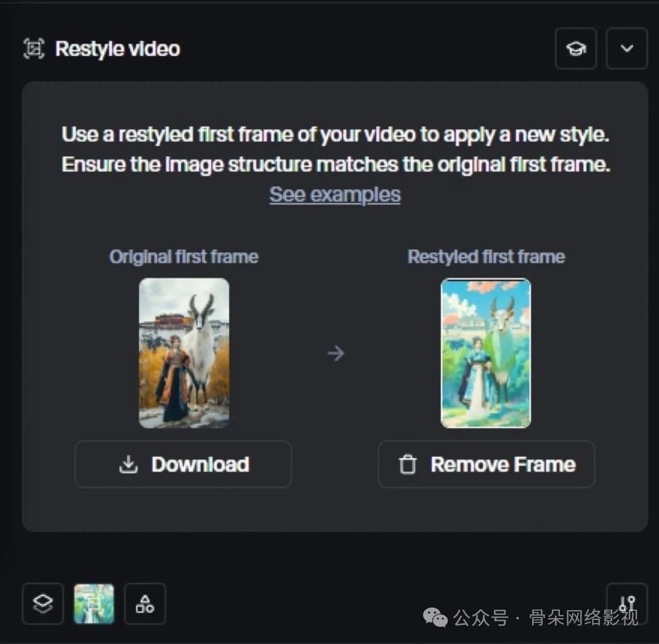The image size is (659, 644).
Task: Open the shapes elements icon button
Action: 145,604
